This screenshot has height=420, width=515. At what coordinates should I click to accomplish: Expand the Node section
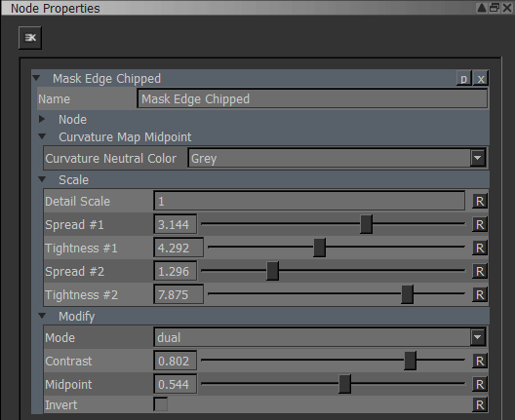(42, 119)
